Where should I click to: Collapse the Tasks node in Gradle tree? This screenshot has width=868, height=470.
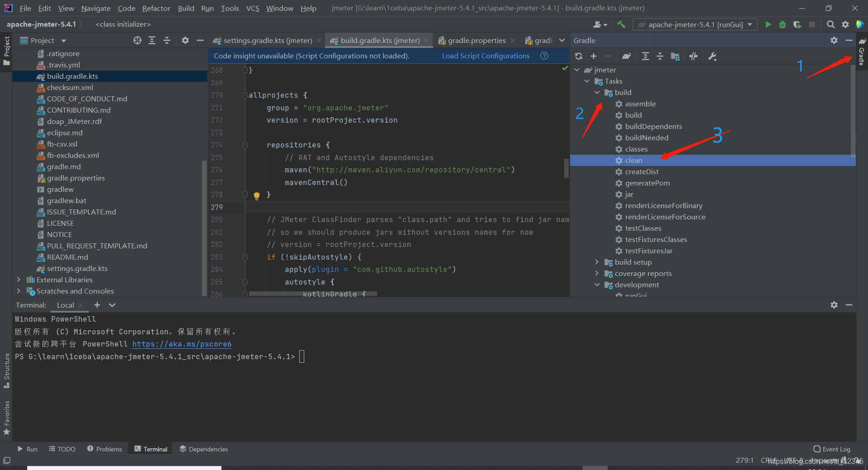click(x=587, y=81)
